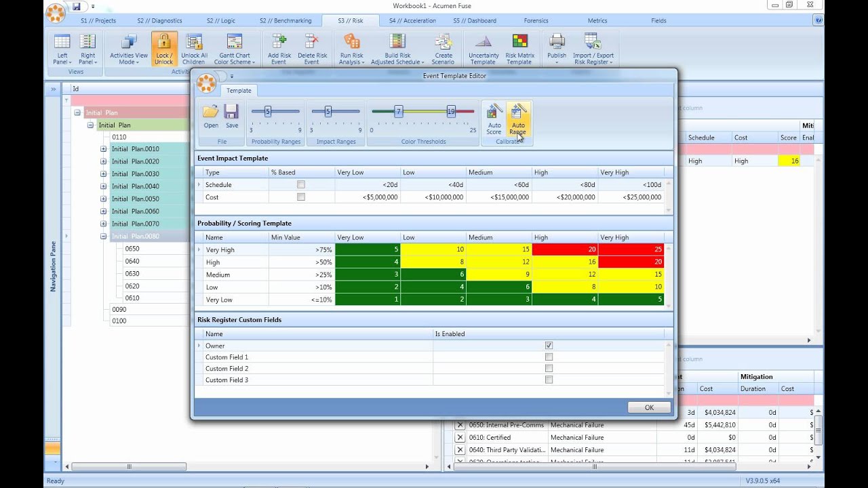
Task: Click Probability Ranges slider handle
Action: point(268,111)
